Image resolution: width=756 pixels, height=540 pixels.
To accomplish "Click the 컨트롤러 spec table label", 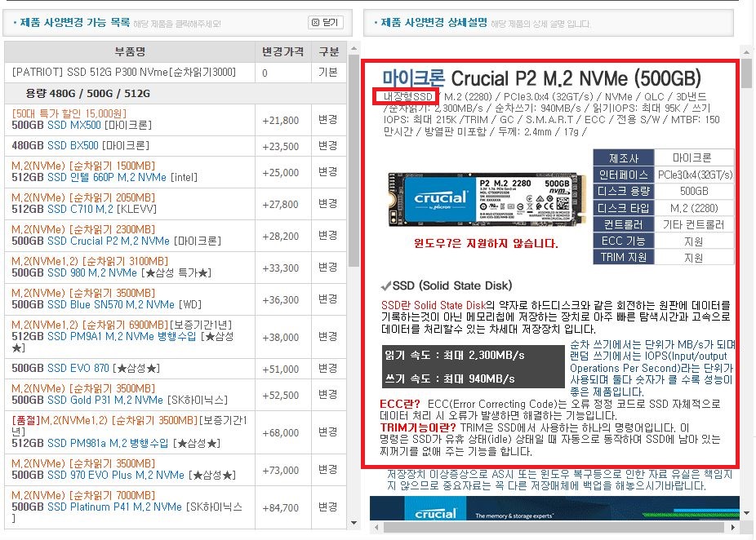I will point(624,224).
